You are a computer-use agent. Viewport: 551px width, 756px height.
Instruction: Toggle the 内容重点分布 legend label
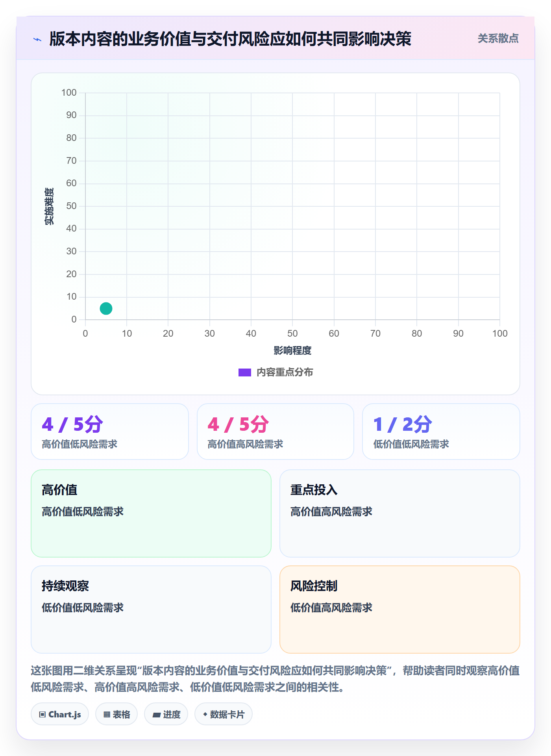point(285,372)
